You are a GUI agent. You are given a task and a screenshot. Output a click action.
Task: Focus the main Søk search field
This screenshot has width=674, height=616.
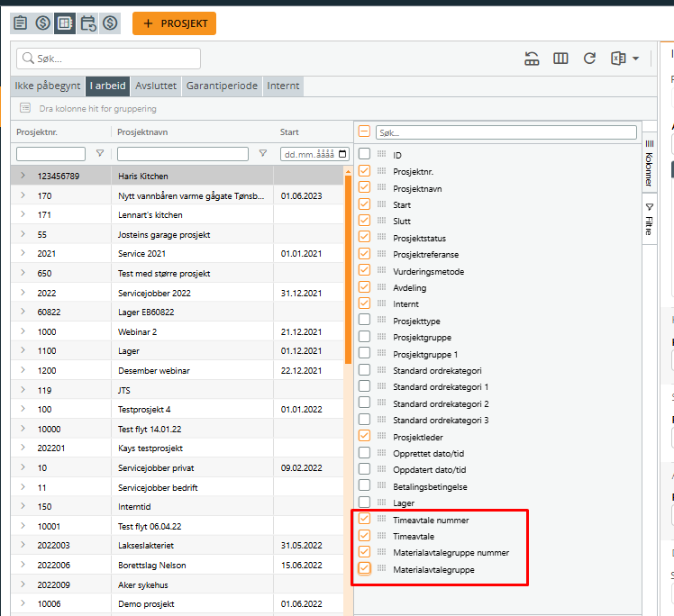click(108, 59)
